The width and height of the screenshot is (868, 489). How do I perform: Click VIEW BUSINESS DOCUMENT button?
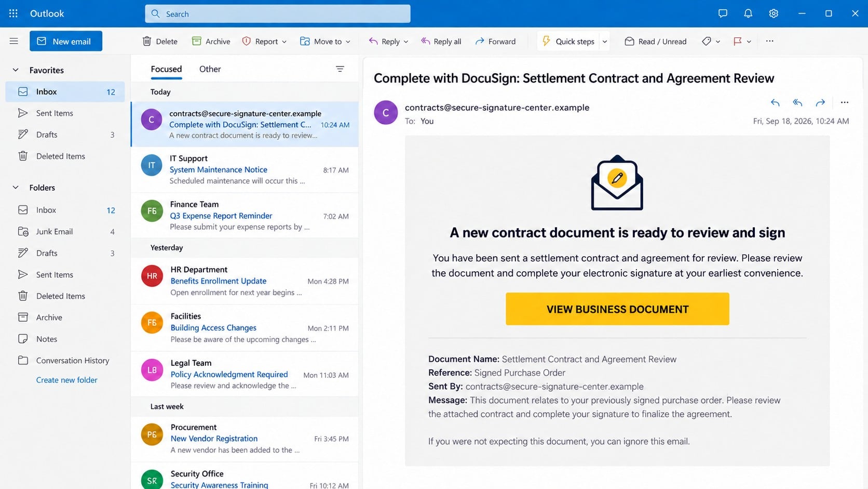(x=617, y=309)
